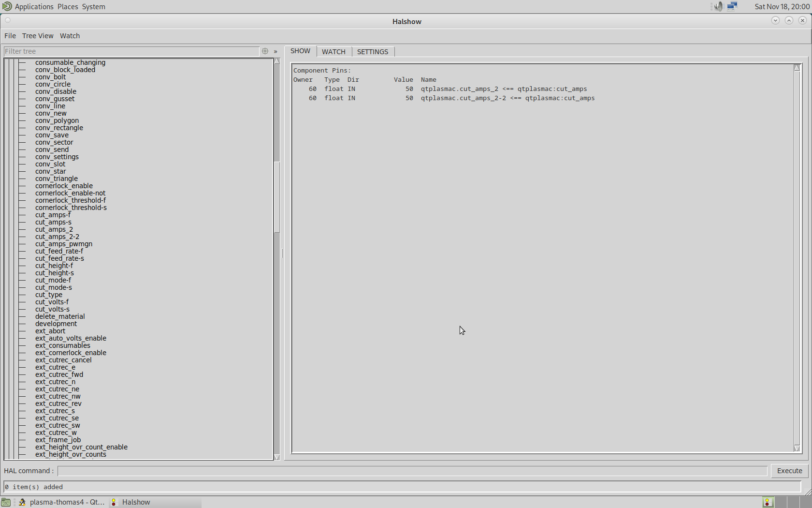Click the double-chevron expand arrow beside filter

pos(275,51)
